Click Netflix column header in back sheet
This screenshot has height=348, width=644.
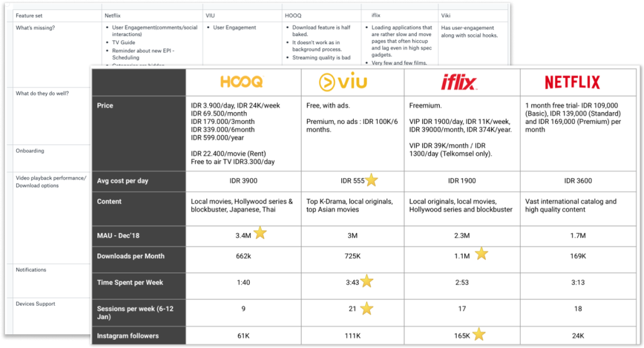pos(112,16)
